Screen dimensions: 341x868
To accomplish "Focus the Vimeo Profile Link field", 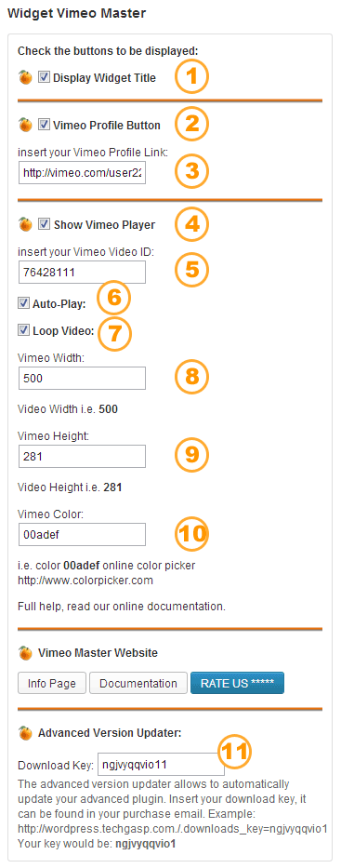I will coord(82,173).
